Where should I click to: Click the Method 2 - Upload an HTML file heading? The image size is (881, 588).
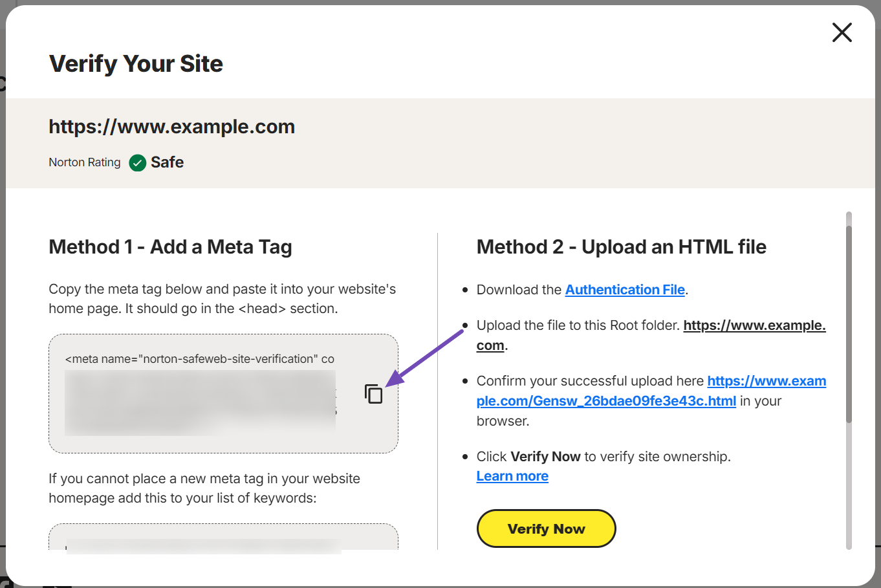coord(621,246)
